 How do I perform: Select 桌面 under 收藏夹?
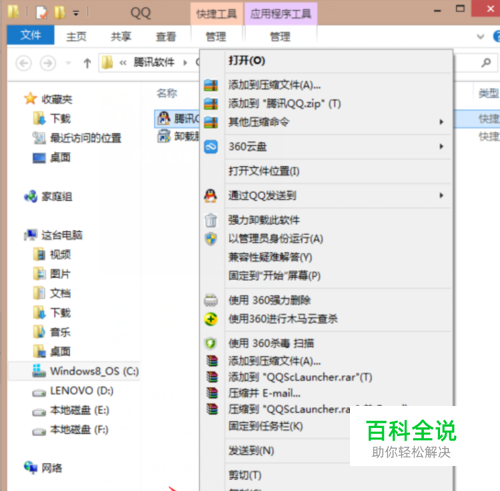pos(60,157)
